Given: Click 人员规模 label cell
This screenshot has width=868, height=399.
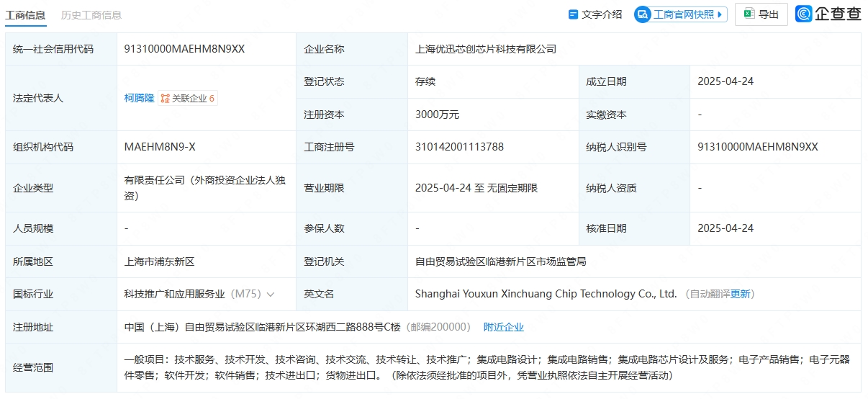Looking at the screenshot, I should (61, 228).
